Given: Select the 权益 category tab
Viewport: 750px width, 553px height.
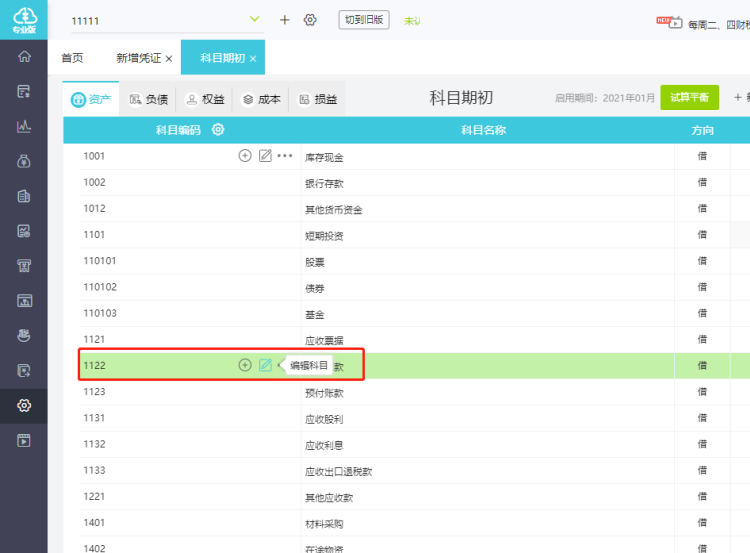Looking at the screenshot, I should (x=205, y=99).
